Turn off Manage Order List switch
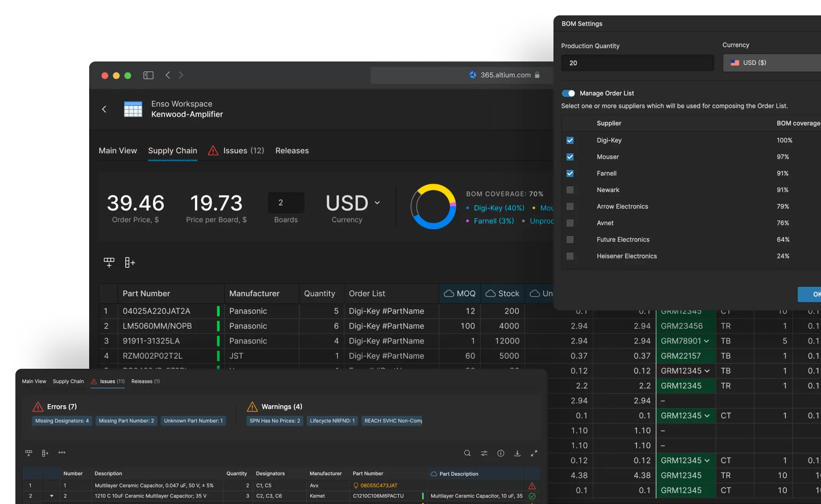 point(568,93)
